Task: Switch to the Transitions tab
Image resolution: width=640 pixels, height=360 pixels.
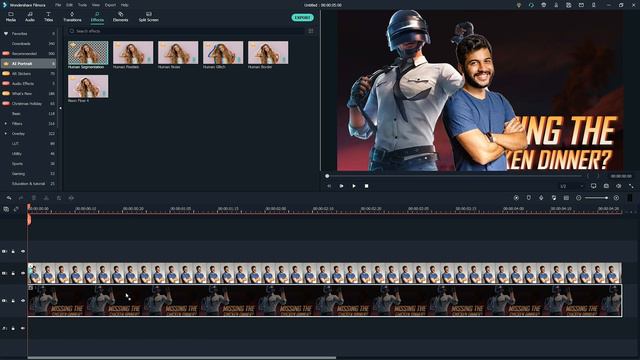Action: tap(72, 17)
